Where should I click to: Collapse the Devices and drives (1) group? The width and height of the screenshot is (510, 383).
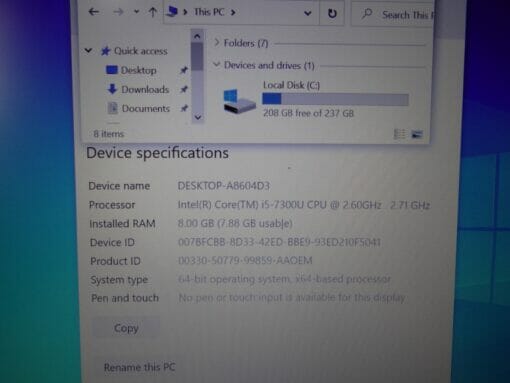click(217, 64)
